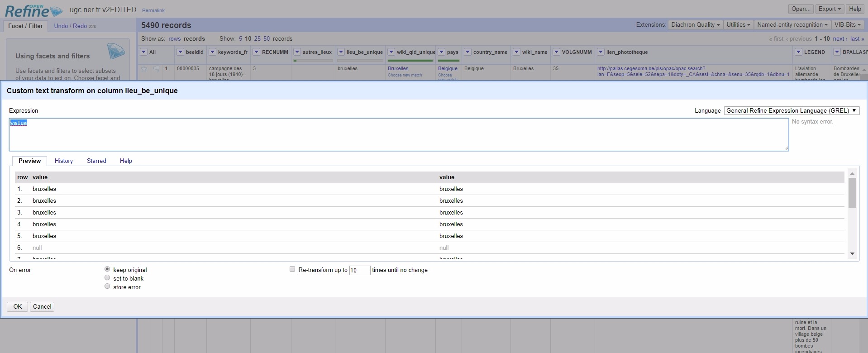Open country_name column dropdown arrow
Screen dimensions: 868x353
click(x=467, y=52)
